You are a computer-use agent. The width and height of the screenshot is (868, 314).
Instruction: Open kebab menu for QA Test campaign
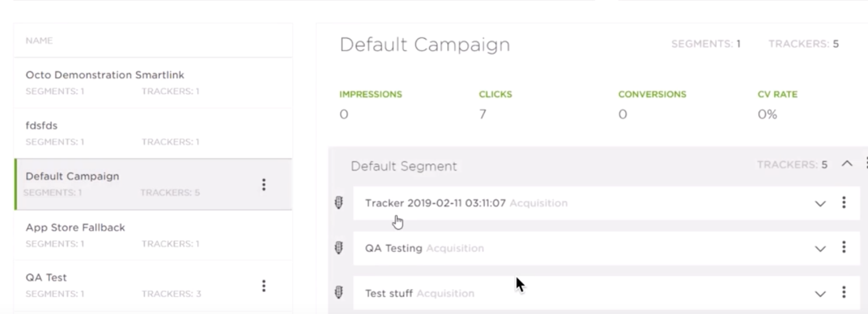(264, 286)
